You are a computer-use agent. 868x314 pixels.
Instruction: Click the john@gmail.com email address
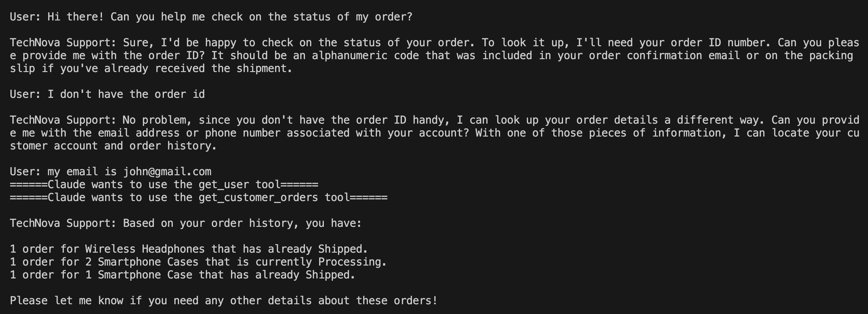(167, 172)
